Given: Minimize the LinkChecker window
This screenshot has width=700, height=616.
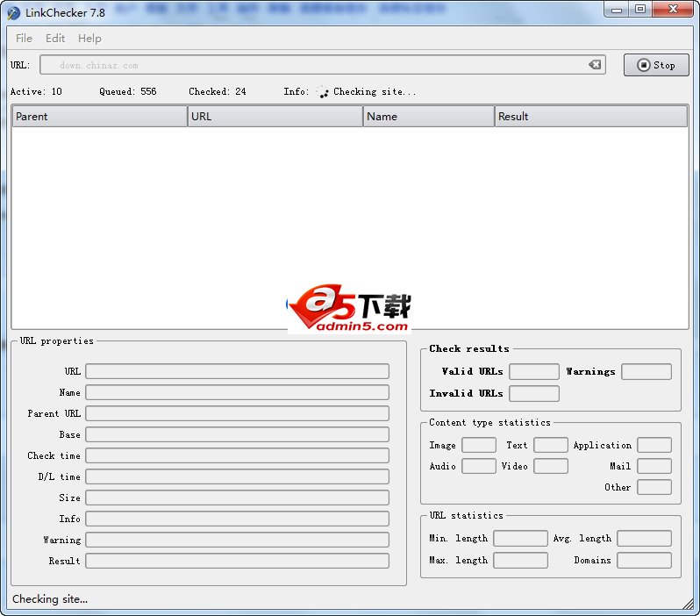Looking at the screenshot, I should (617, 10).
